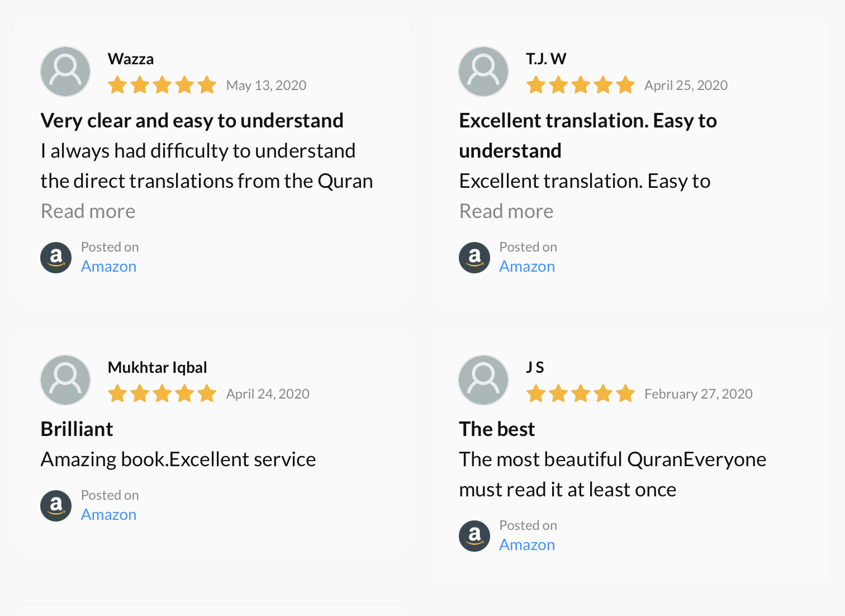Click J S's profile avatar icon
The width and height of the screenshot is (845, 616).
483,380
